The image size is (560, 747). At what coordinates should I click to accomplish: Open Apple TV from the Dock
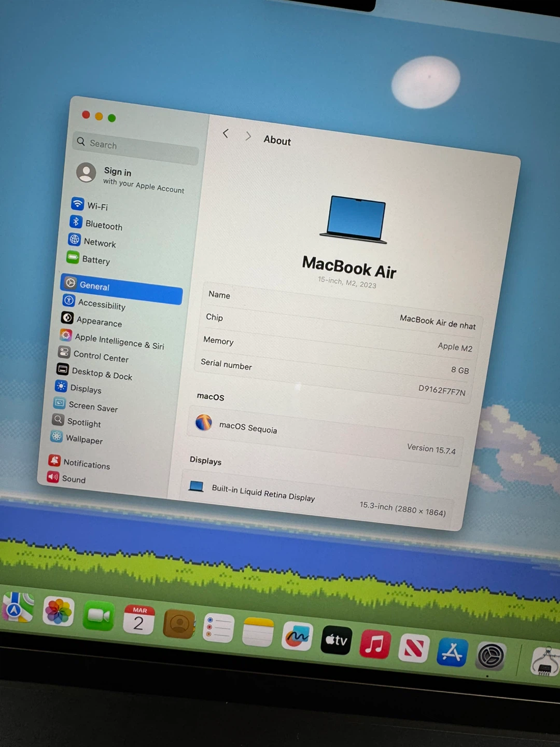337,640
